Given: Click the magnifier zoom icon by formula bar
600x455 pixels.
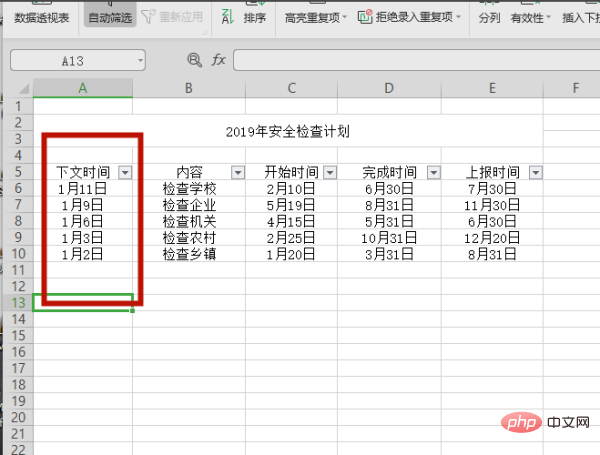Looking at the screenshot, I should click(x=194, y=60).
